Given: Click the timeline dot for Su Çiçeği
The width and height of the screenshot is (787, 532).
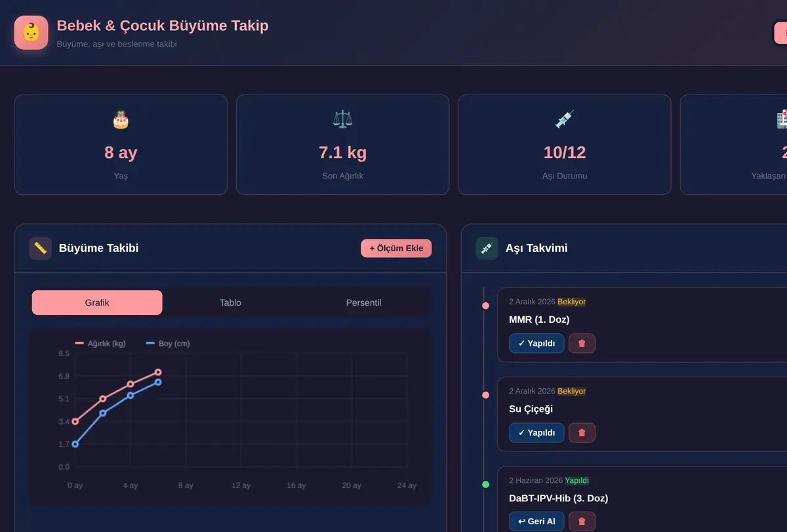Looking at the screenshot, I should (x=485, y=395).
